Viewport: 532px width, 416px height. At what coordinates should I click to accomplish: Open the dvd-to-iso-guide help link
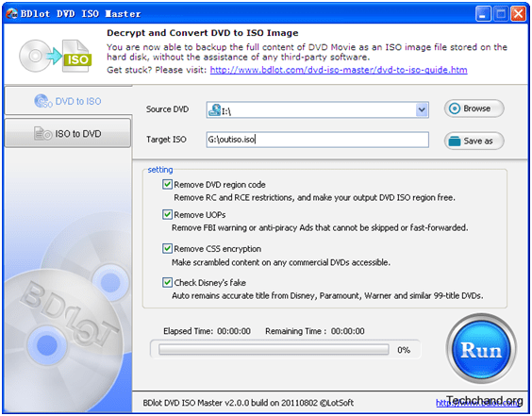click(339, 70)
